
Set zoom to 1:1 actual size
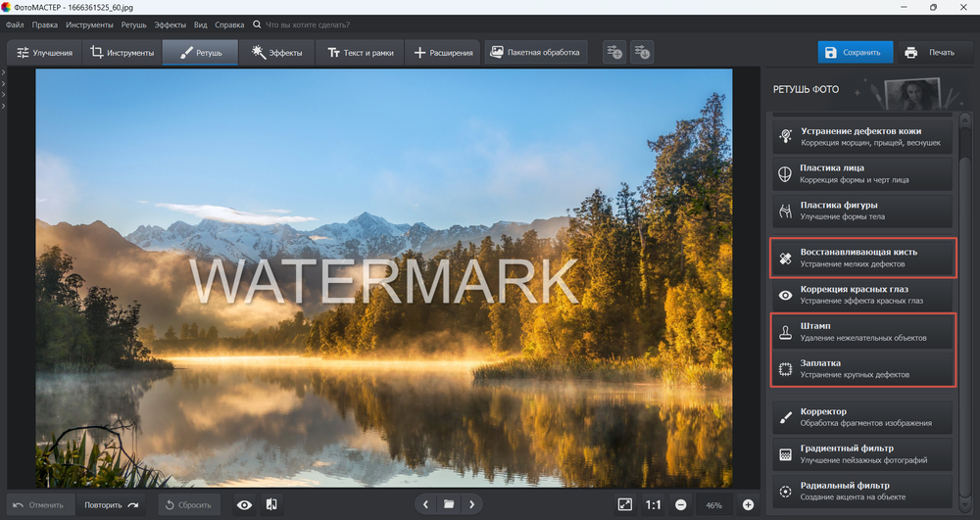(653, 505)
